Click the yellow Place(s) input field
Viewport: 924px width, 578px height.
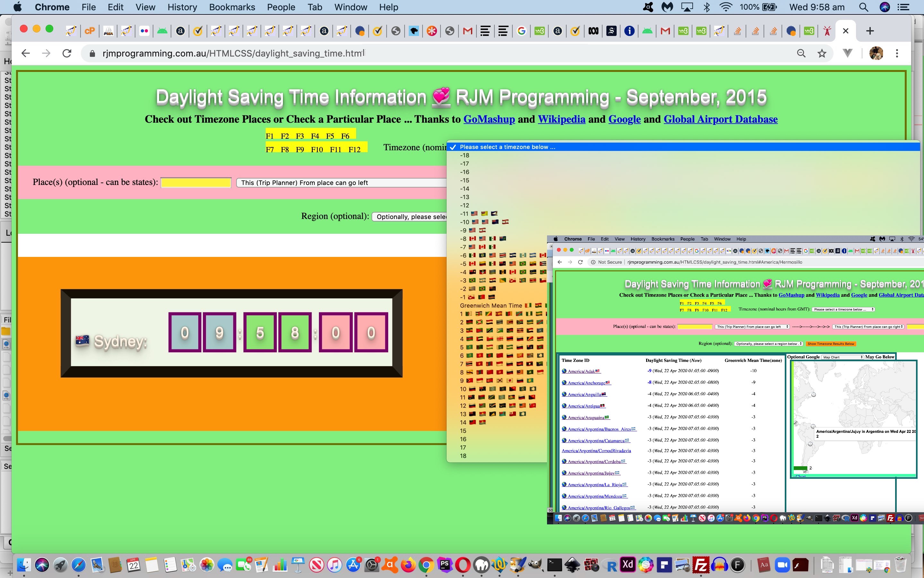point(196,183)
